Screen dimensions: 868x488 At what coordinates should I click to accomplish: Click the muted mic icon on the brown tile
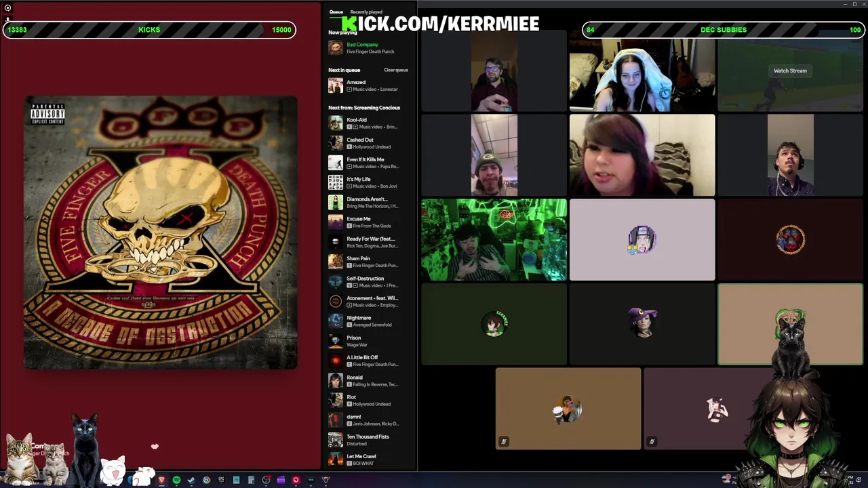(x=504, y=442)
